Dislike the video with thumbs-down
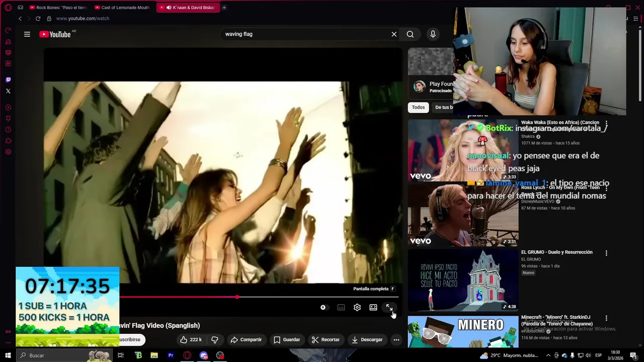Viewport: 644px width, 362px height. point(215,340)
